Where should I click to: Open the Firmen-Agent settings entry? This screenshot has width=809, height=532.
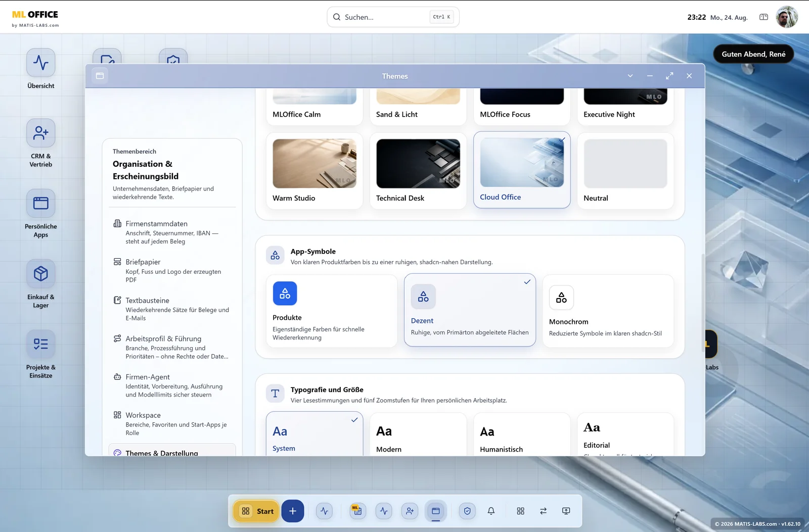172,385
